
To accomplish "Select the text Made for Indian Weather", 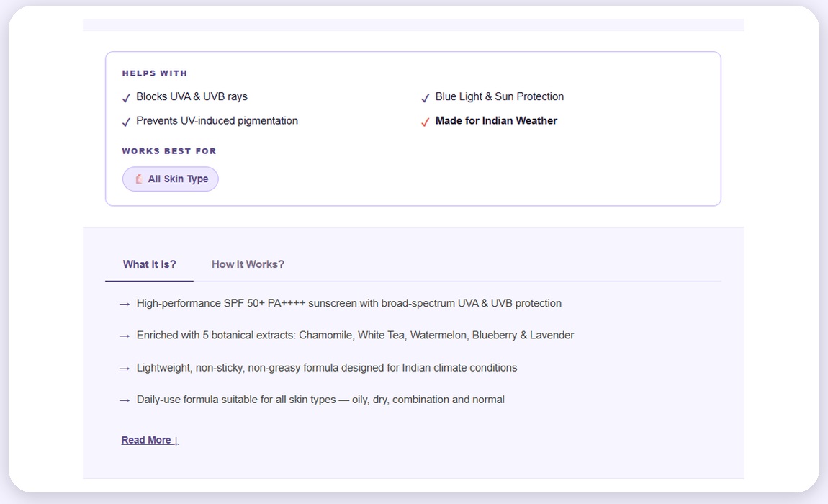I will 496,121.
